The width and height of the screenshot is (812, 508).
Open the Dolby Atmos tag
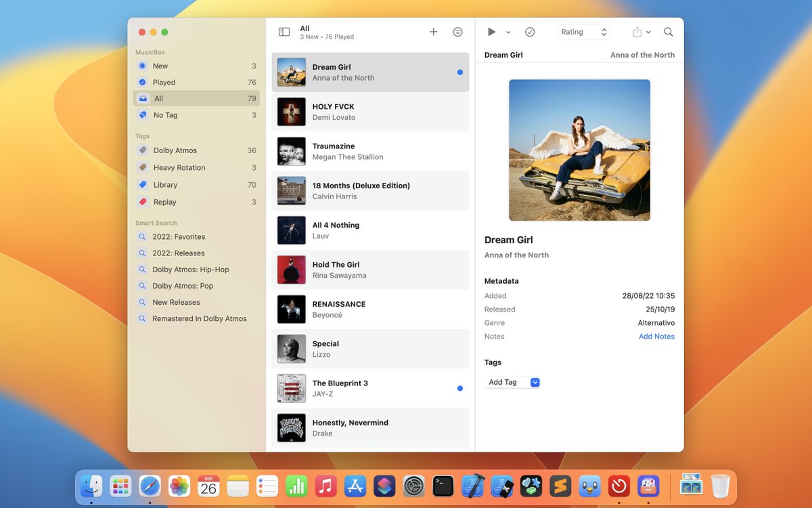point(196,150)
